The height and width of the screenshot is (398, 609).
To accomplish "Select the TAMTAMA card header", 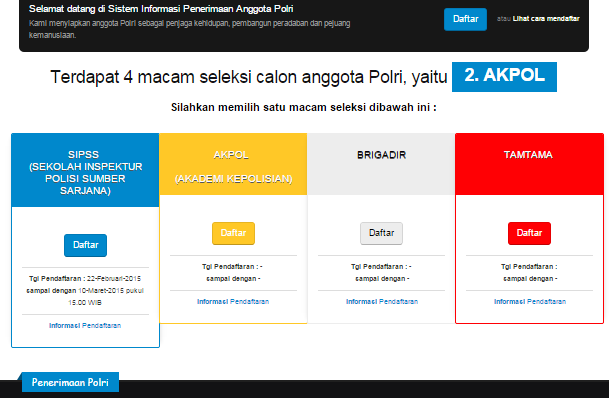I will (529, 164).
